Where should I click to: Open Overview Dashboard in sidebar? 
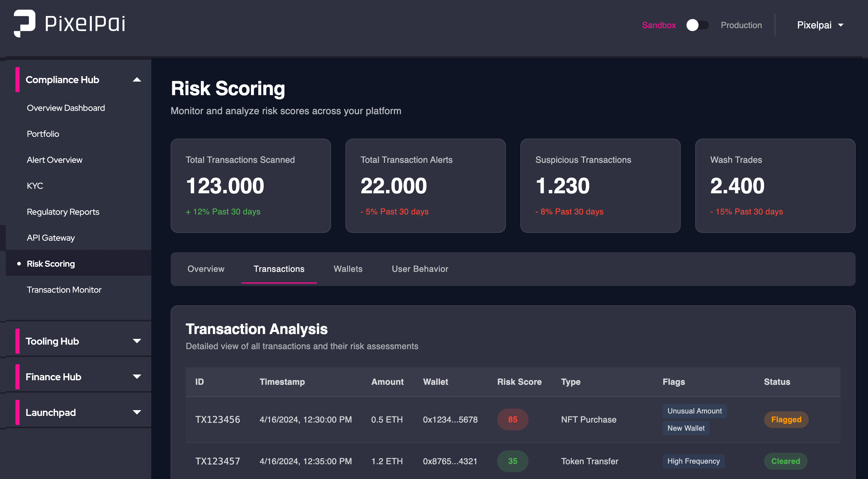click(x=66, y=108)
